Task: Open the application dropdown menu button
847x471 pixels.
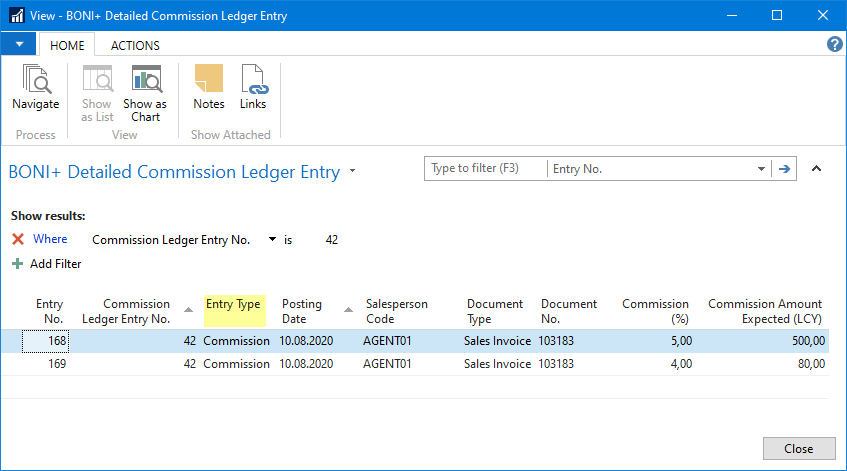Action: pos(19,45)
